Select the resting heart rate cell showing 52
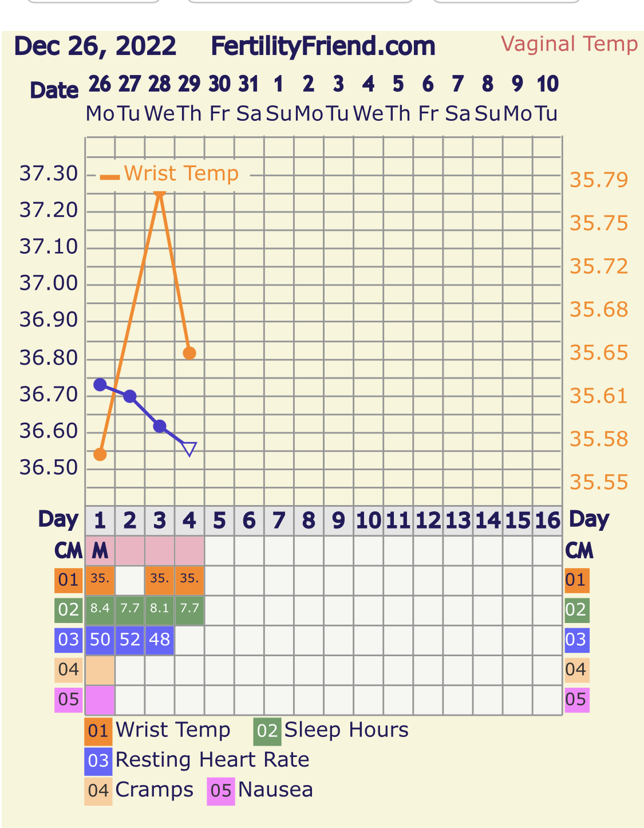The height and width of the screenshot is (828, 644). (x=130, y=640)
